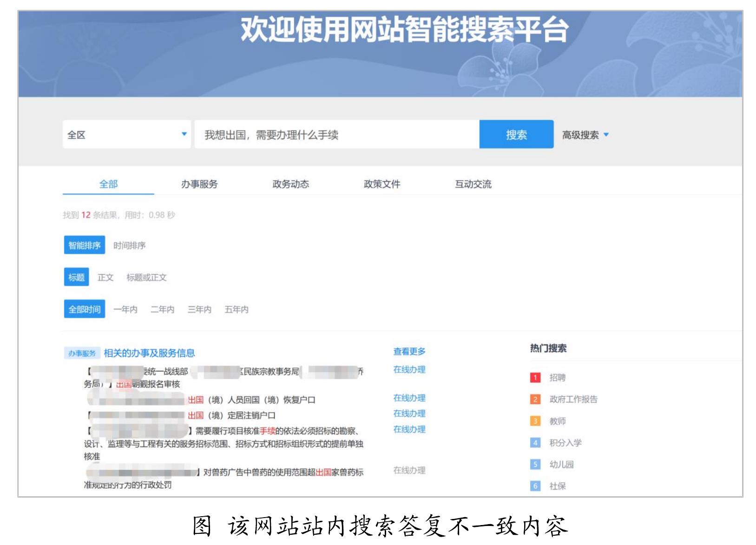
Task: Open result 出国(境)人员回国(境)恢复户口
Action: (x=251, y=400)
